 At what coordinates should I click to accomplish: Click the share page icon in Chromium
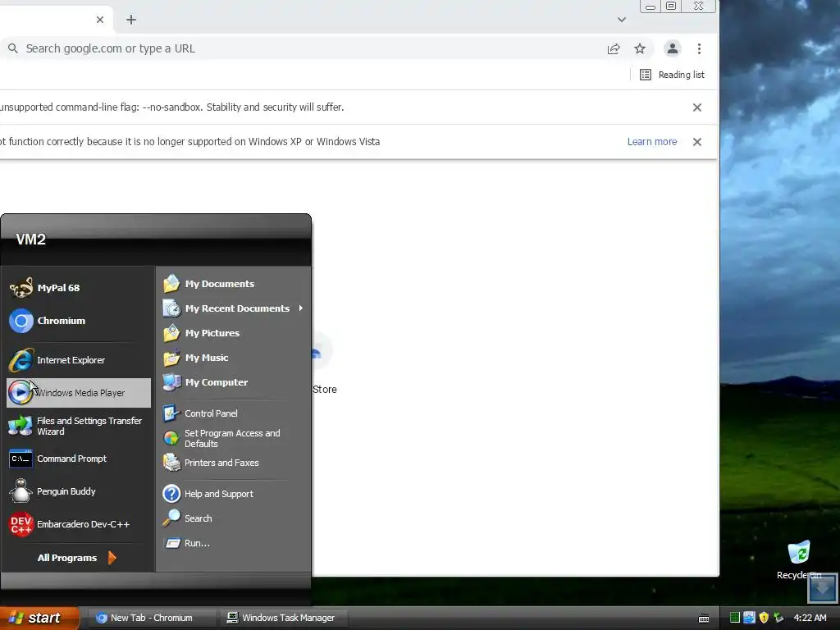tap(614, 48)
